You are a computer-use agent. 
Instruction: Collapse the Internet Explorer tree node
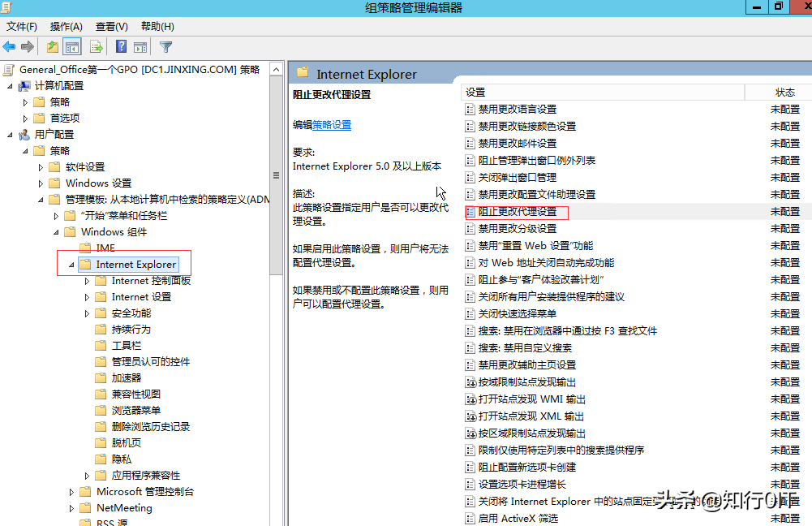pos(71,265)
